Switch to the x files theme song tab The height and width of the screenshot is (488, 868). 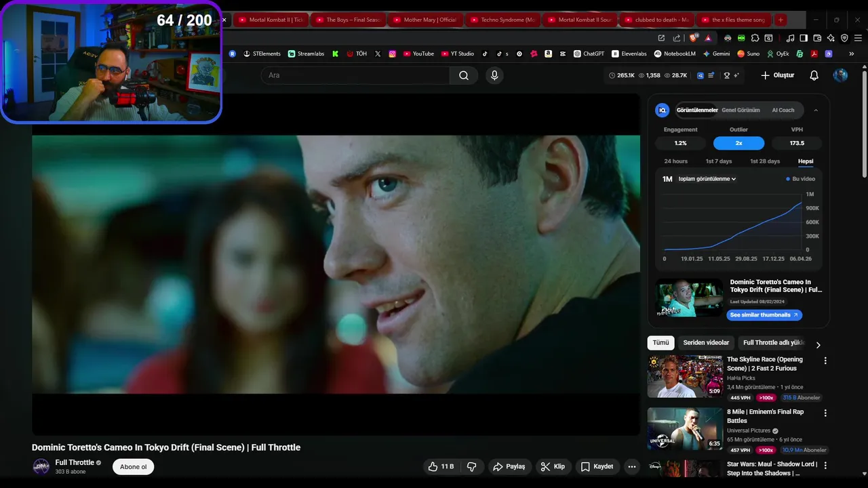(734, 20)
